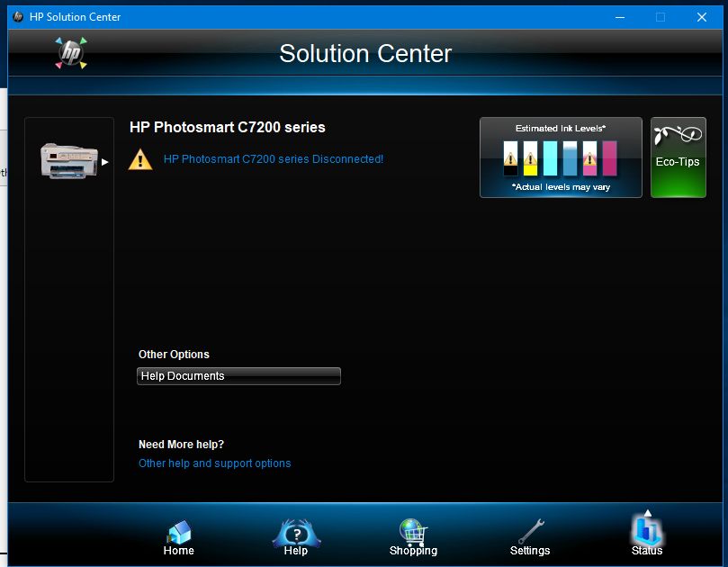Click the HP Photosmart C7200 series heading
The height and width of the screenshot is (567, 728).
(228, 127)
